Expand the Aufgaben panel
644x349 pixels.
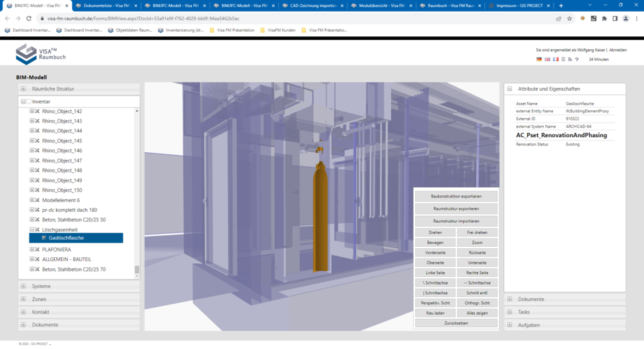pyautogui.click(x=510, y=325)
